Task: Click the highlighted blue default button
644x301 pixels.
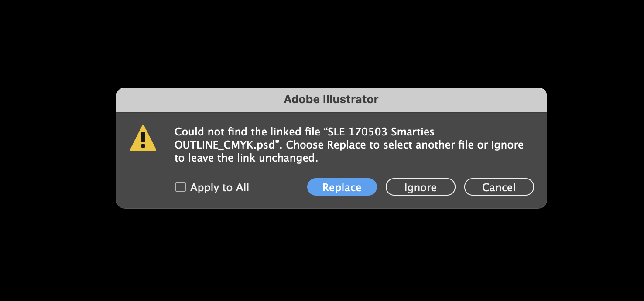Action: (x=342, y=187)
